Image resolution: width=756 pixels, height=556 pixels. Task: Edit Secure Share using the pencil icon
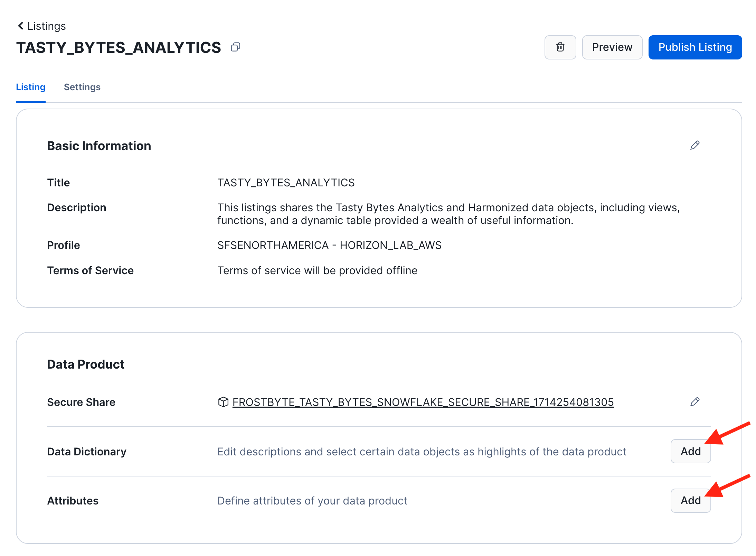[695, 402]
